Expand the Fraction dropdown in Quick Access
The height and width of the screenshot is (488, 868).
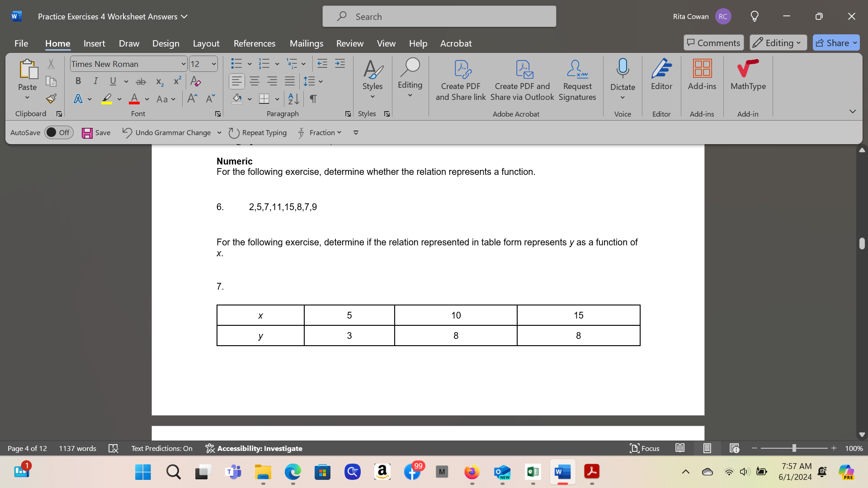339,133
